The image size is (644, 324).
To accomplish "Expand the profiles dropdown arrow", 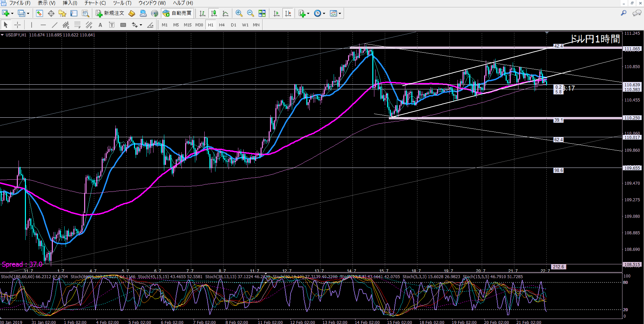I will click(28, 13).
